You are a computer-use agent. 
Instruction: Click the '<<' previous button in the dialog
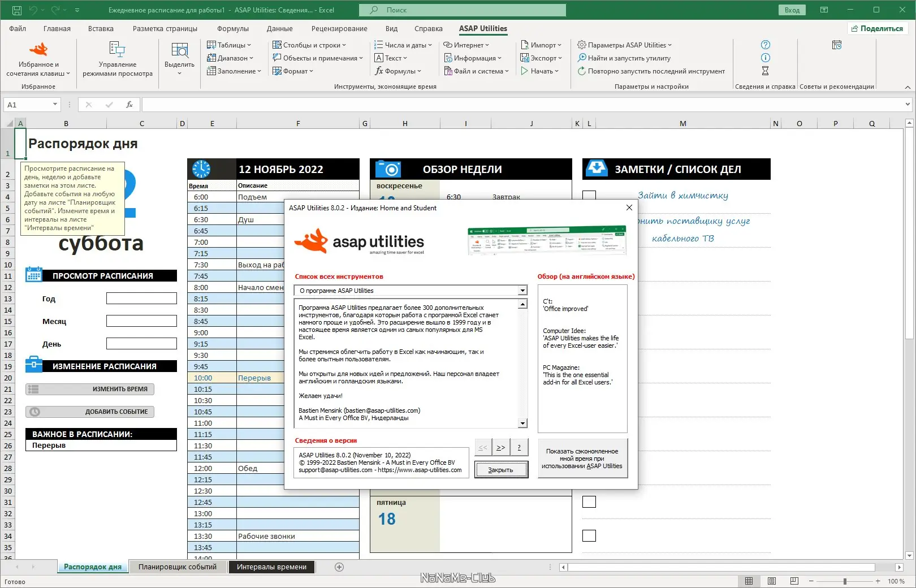483,447
